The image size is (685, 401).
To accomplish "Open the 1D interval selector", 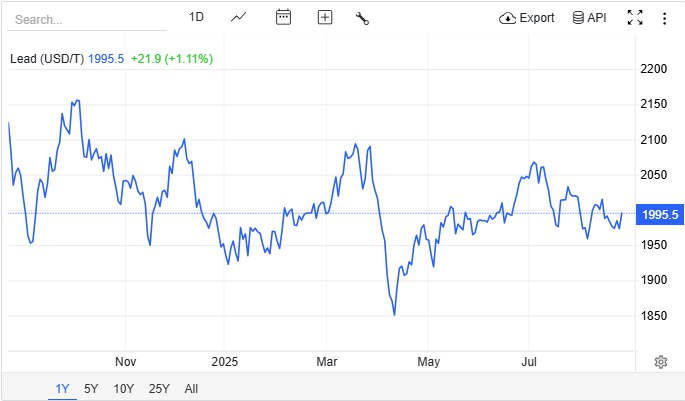I will click(x=196, y=17).
